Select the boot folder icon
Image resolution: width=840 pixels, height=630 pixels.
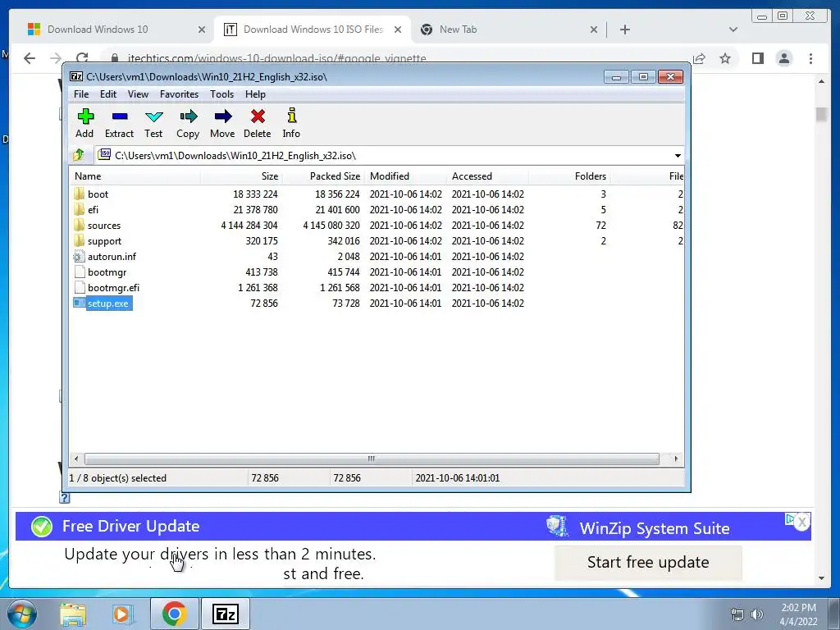pyautogui.click(x=80, y=194)
